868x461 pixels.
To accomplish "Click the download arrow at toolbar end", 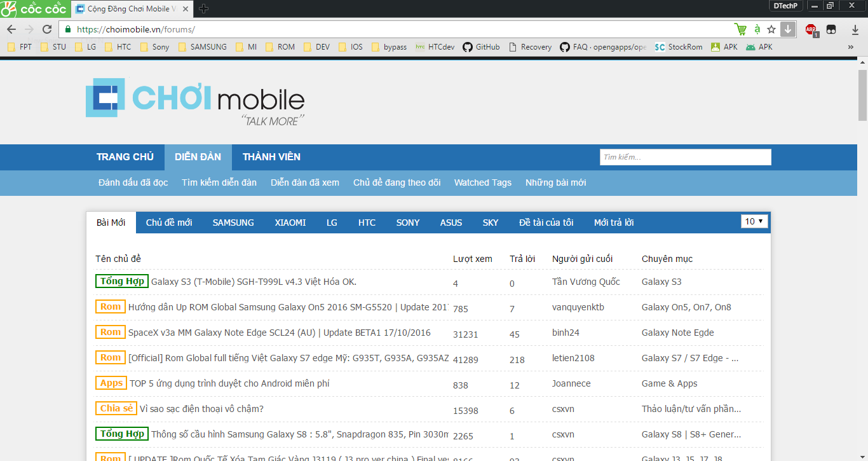I will pos(855,29).
